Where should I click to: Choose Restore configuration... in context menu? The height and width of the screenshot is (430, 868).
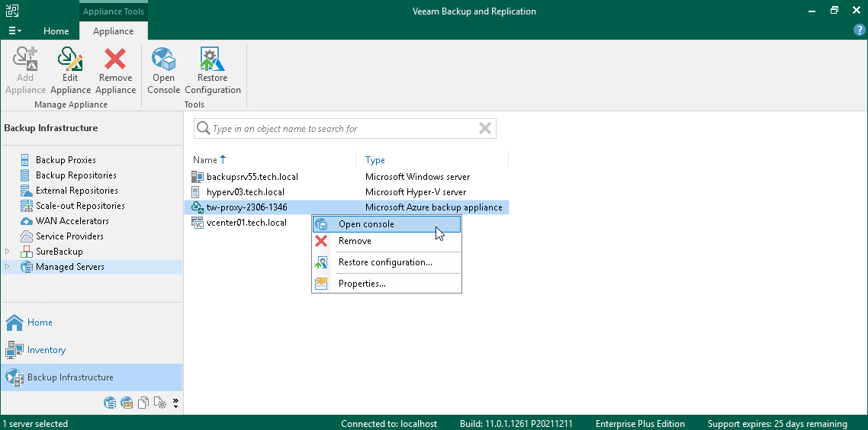click(387, 262)
